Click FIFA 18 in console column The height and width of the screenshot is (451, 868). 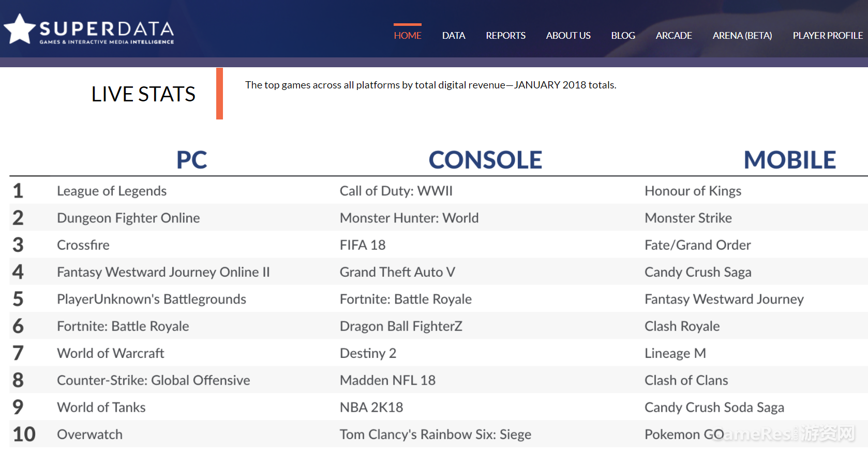pyautogui.click(x=363, y=245)
